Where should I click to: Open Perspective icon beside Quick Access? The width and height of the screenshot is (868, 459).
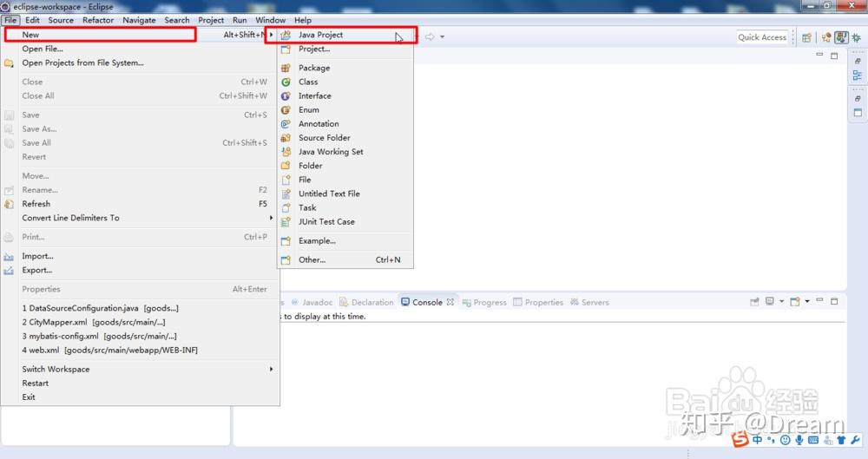806,37
